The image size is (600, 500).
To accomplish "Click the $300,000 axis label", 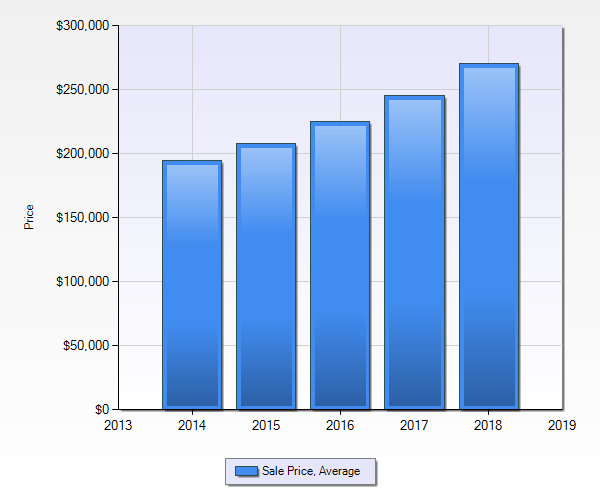I will [83, 26].
